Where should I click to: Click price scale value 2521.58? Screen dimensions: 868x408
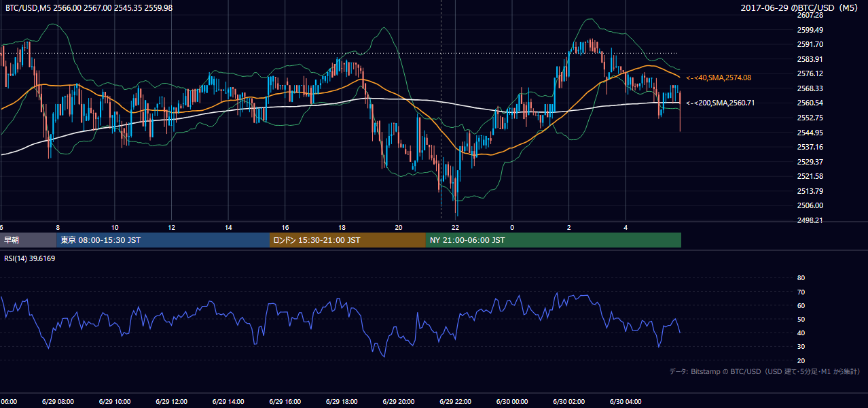pos(810,176)
